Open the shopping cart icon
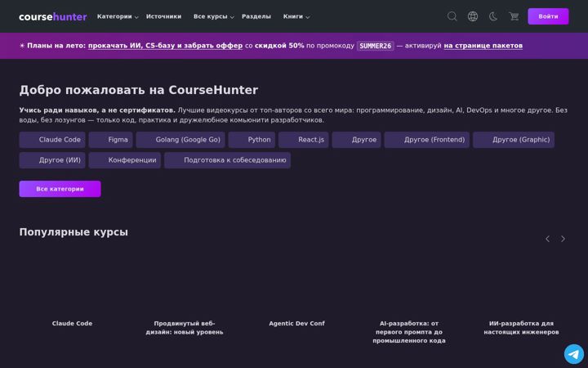This screenshot has height=368, width=588. click(514, 16)
